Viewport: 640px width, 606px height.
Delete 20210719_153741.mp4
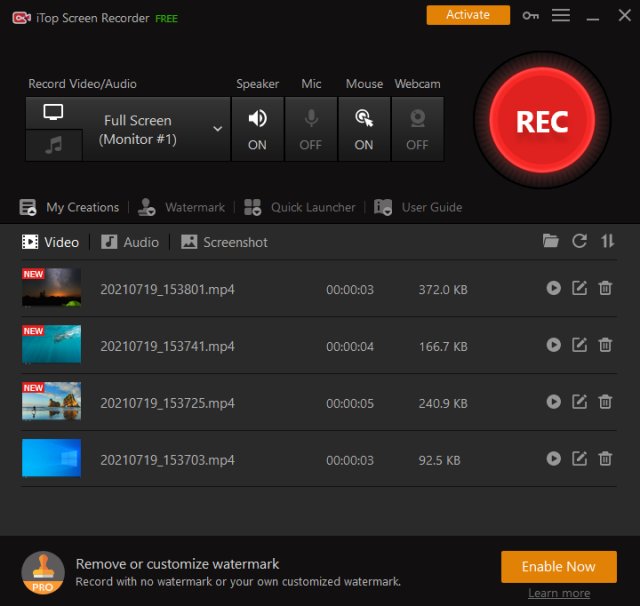click(x=605, y=345)
